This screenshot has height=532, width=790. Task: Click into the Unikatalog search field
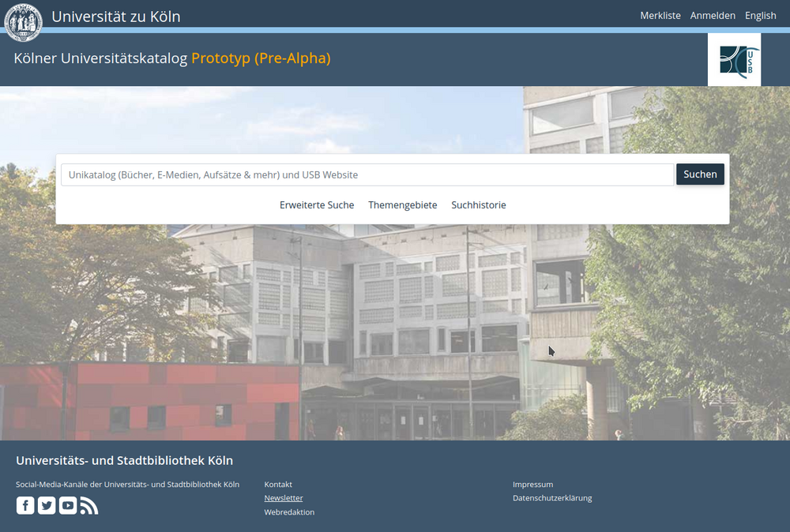[367, 174]
